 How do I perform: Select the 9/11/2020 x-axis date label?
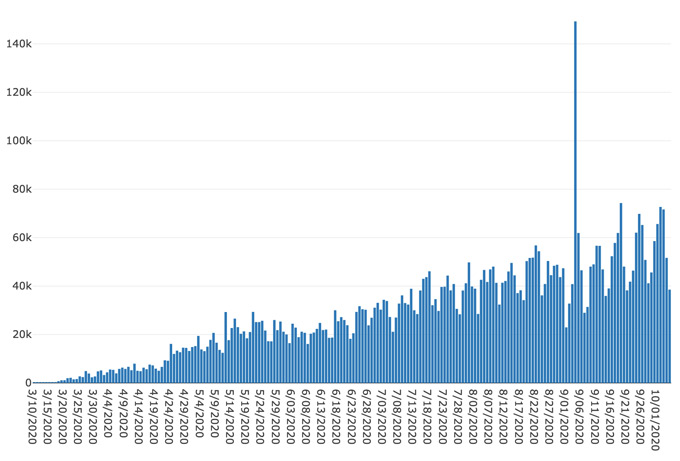(594, 416)
